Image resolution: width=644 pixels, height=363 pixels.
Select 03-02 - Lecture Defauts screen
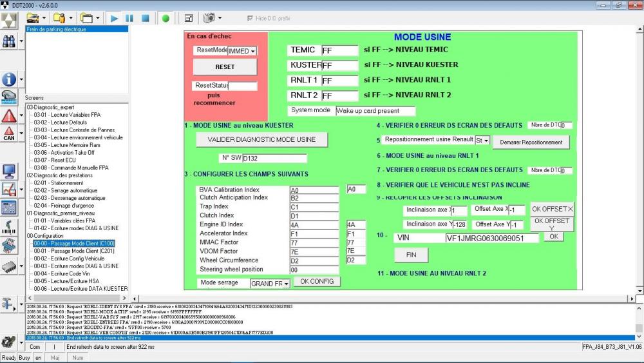(x=61, y=123)
